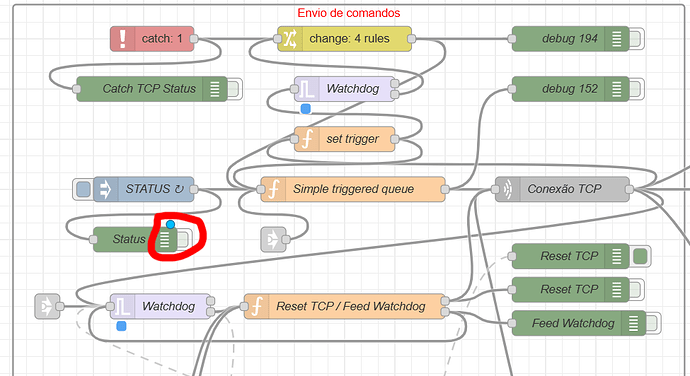Select the set trigger function node
Viewport: 690px width, 376px height.
[x=345, y=139]
